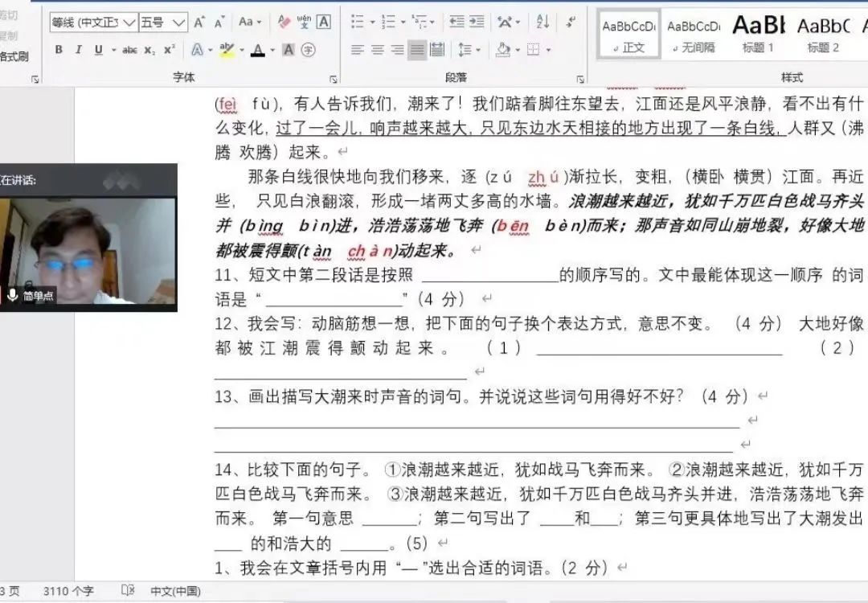Apply yellow text highlight color
Screen dimensions: 868x603
pos(227,50)
